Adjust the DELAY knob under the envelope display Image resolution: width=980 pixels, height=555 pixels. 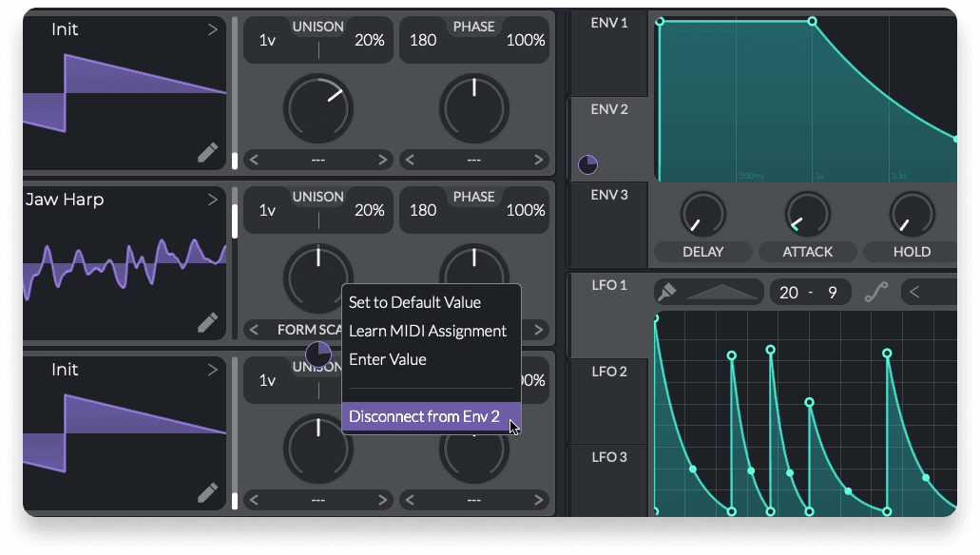[702, 214]
